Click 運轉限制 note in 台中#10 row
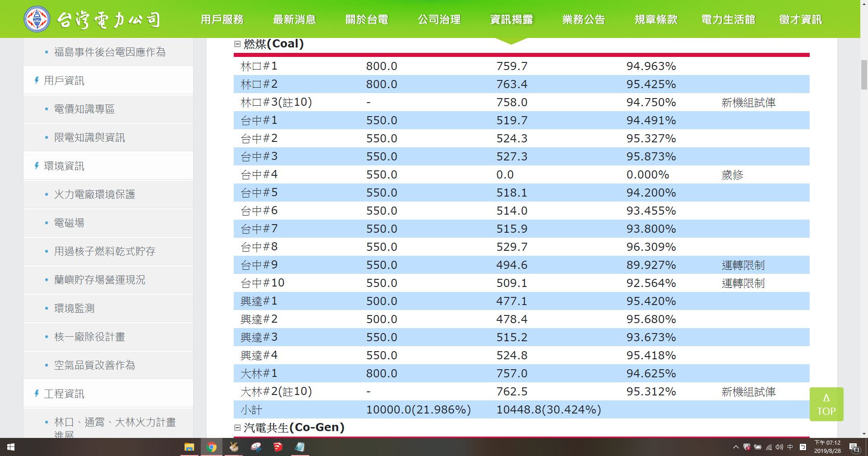868x456 pixels. [743, 283]
